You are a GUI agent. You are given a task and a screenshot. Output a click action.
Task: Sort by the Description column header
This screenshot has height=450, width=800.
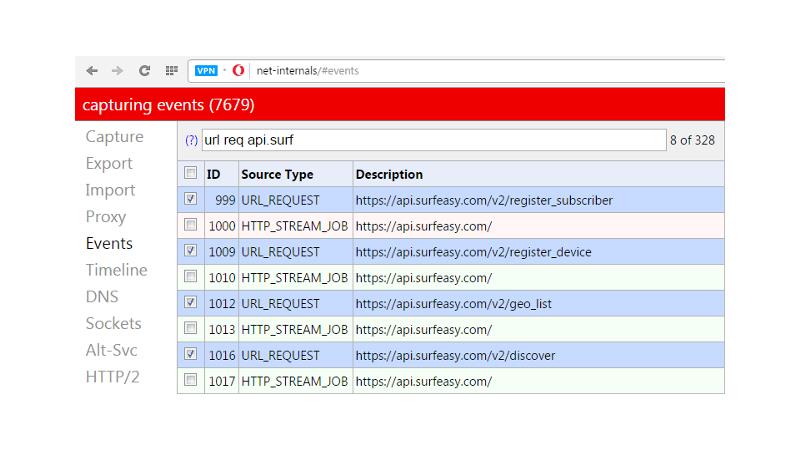point(389,174)
